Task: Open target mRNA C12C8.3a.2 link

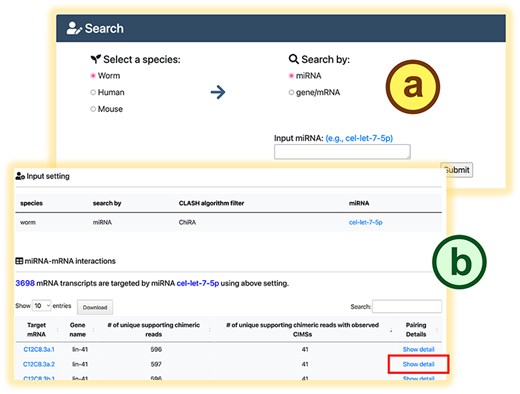Action: (x=39, y=364)
